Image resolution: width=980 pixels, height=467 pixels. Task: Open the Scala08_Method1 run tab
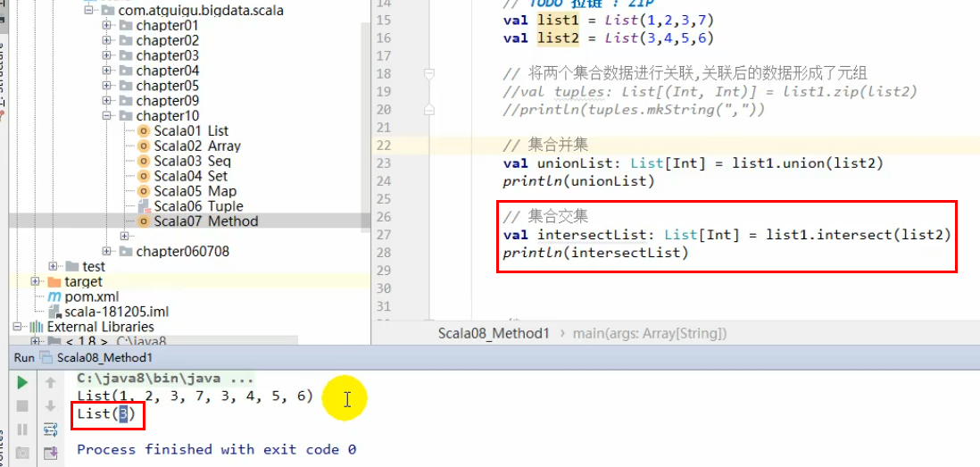tap(104, 357)
